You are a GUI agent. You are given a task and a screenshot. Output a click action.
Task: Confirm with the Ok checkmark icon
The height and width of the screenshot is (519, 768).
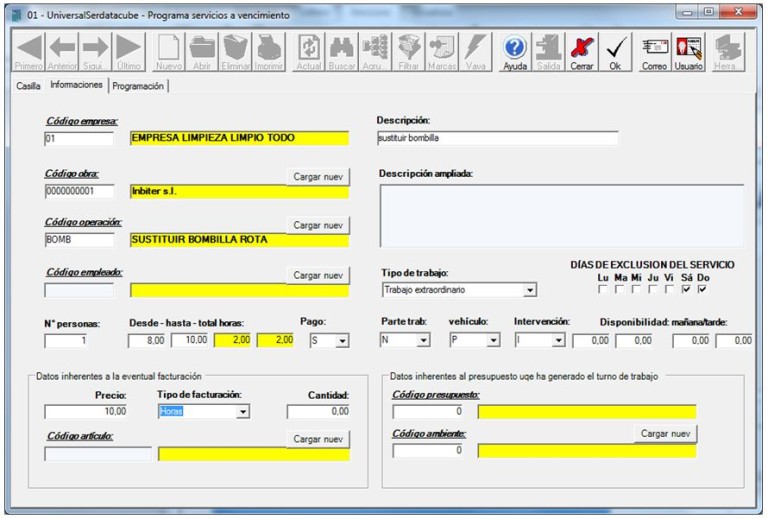pos(615,52)
